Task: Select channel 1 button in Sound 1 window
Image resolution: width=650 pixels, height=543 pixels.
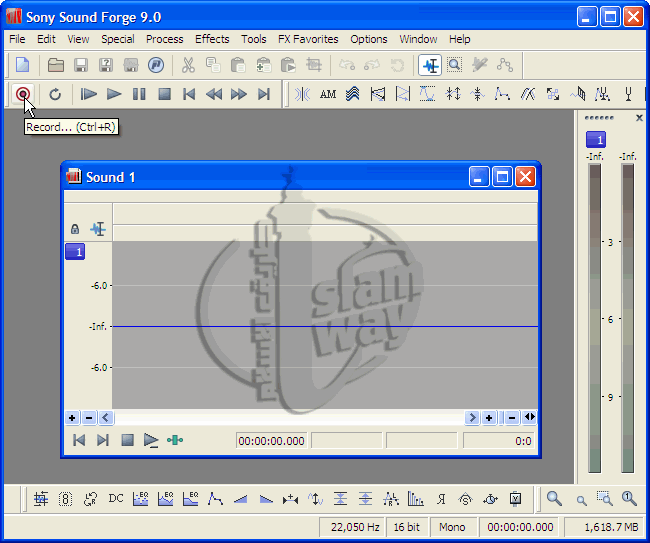Action: pos(75,252)
